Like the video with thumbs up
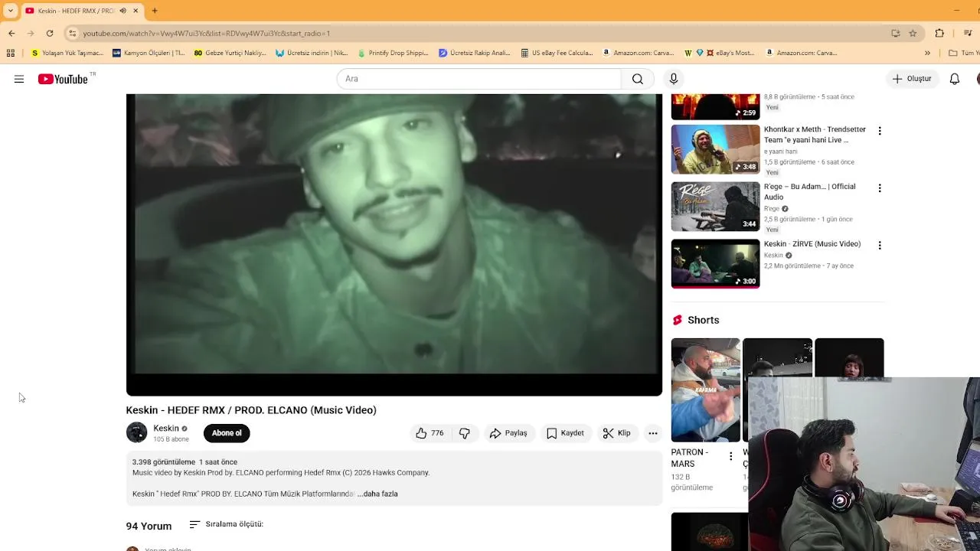 (x=430, y=433)
